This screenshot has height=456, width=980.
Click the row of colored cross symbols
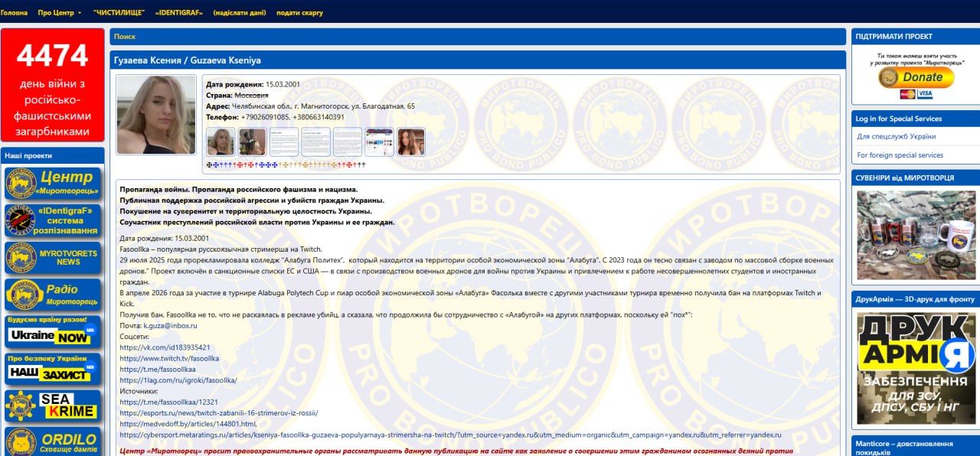click(286, 164)
